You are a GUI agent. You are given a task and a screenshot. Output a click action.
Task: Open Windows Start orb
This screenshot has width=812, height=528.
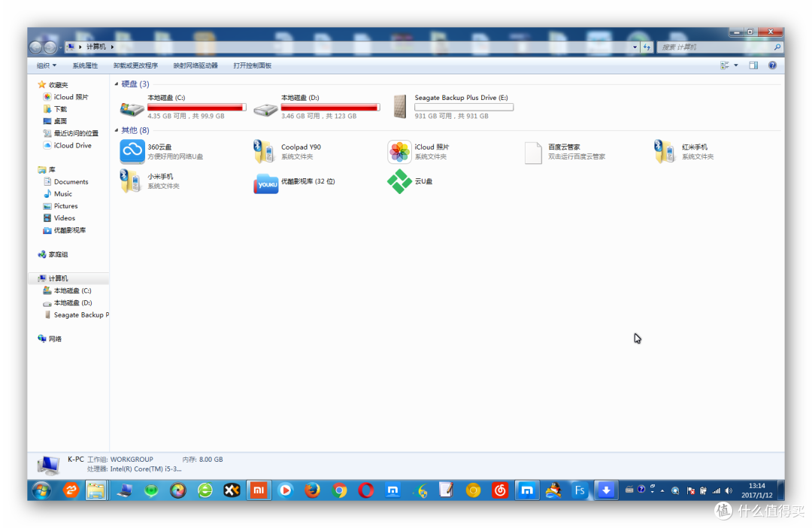(41, 490)
